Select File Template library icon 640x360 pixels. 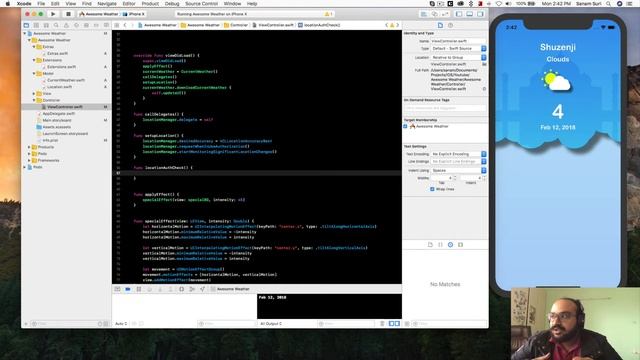pos(430,244)
